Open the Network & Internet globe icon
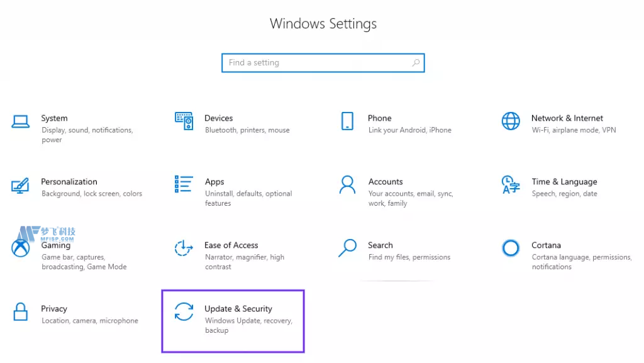644x363 pixels. point(511,121)
